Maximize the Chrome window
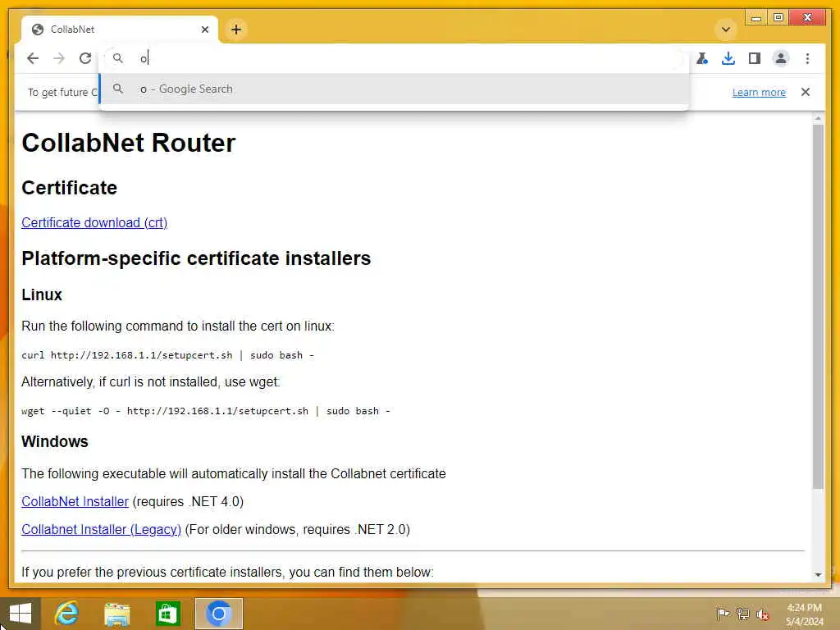 [778, 18]
